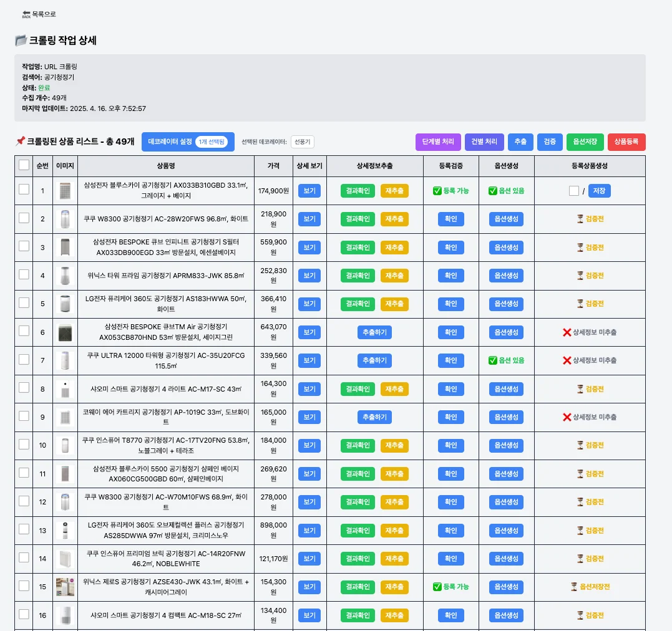The height and width of the screenshot is (631, 672).
Task: Open product image thumbnail in row 15
Action: (x=65, y=587)
